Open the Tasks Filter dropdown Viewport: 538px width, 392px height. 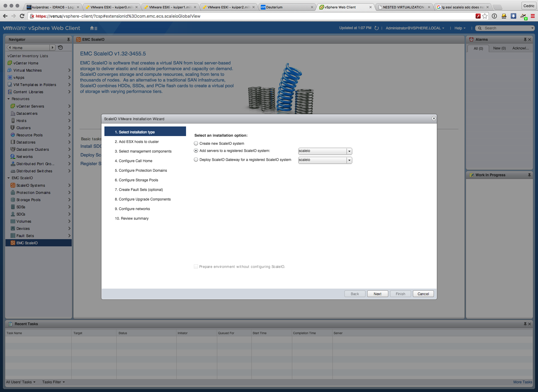pyautogui.click(x=53, y=382)
